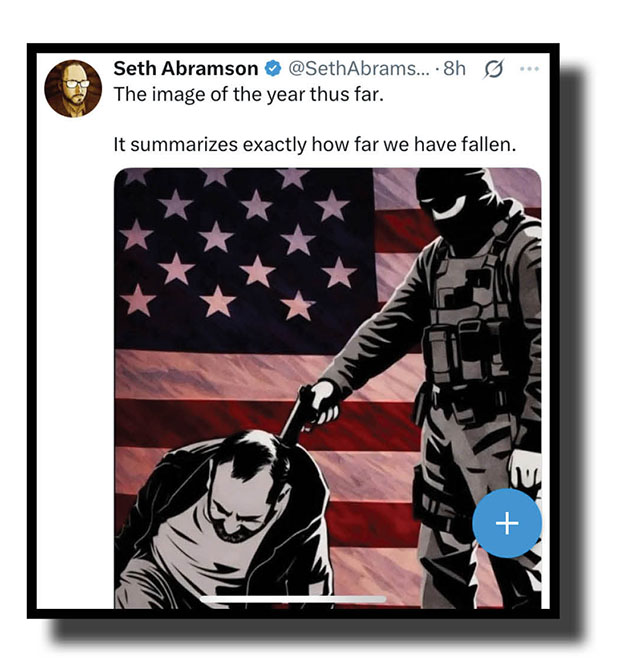Open the 8h post timestamp
This screenshot has height=660, width=624.
click(455, 69)
